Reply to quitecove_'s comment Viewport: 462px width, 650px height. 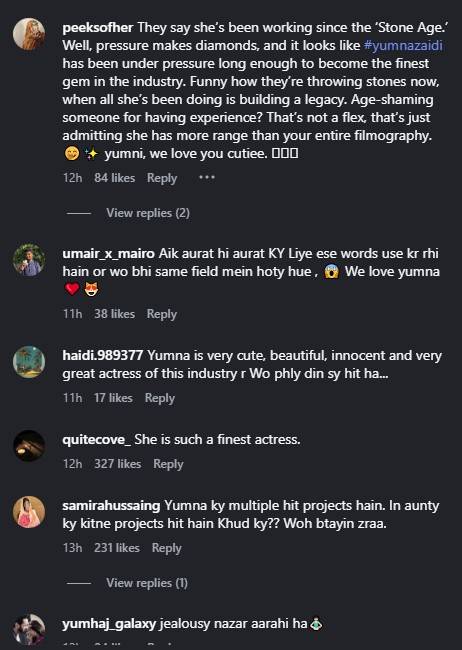click(168, 464)
